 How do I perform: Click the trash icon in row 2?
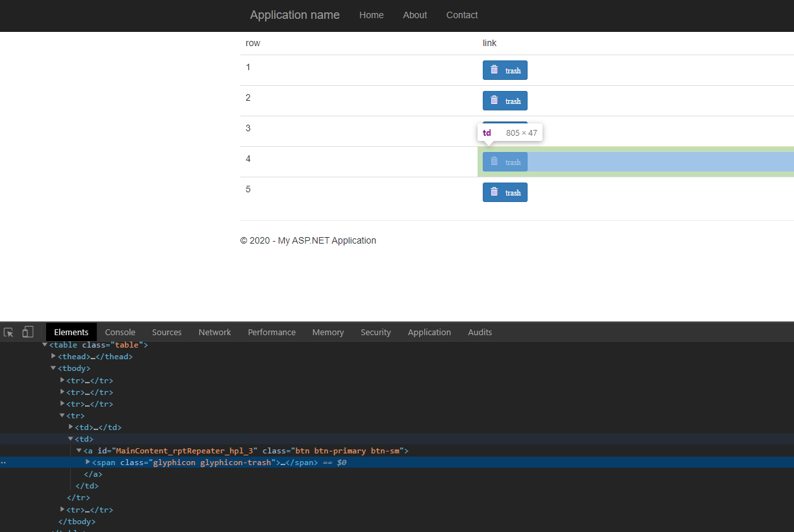(494, 100)
